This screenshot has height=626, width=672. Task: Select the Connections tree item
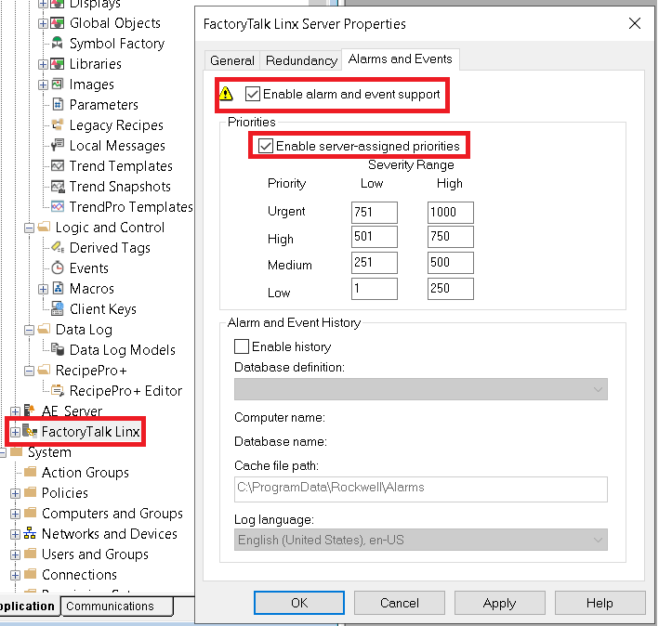click(x=79, y=574)
